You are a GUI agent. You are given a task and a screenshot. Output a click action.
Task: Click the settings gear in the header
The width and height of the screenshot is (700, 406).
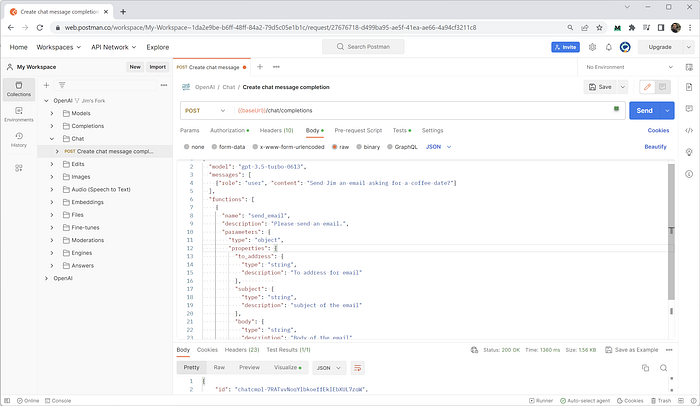pyautogui.click(x=592, y=47)
